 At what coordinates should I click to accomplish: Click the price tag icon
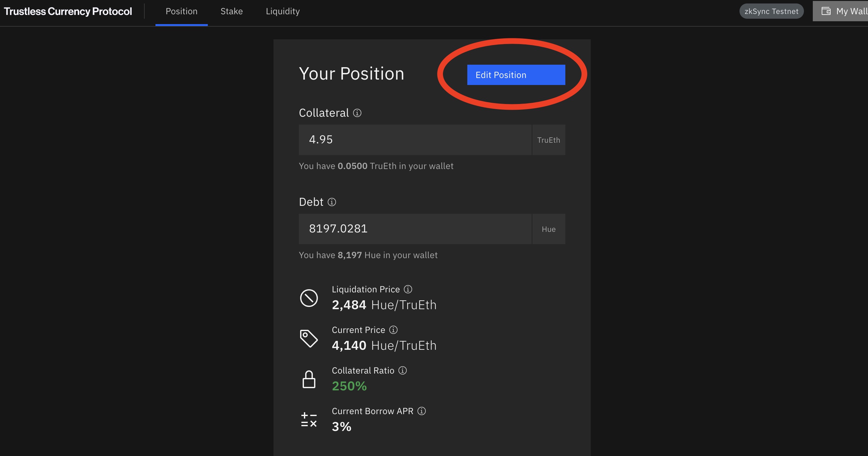click(x=309, y=338)
